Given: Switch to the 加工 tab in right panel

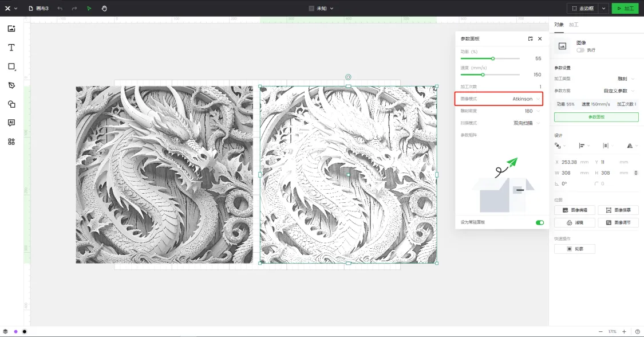Looking at the screenshot, I should 574,25.
